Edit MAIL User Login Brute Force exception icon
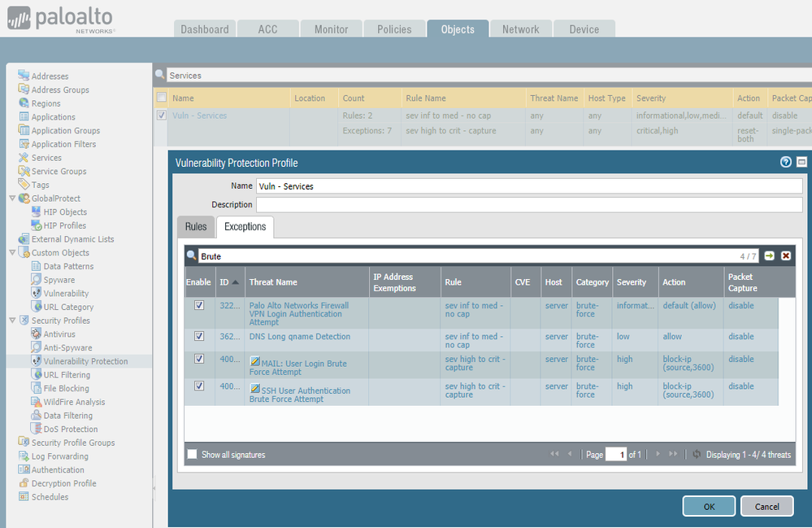Screen dimensions: 812x528 pyautogui.click(x=254, y=360)
